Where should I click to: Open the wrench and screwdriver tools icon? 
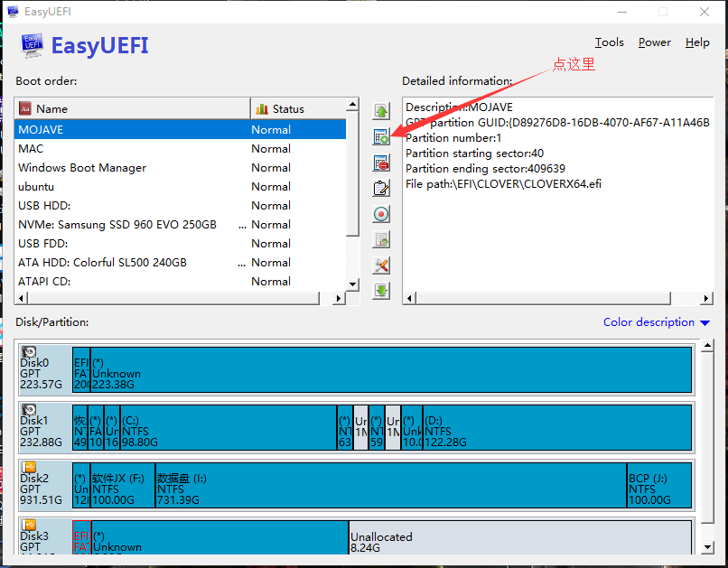pos(381,265)
